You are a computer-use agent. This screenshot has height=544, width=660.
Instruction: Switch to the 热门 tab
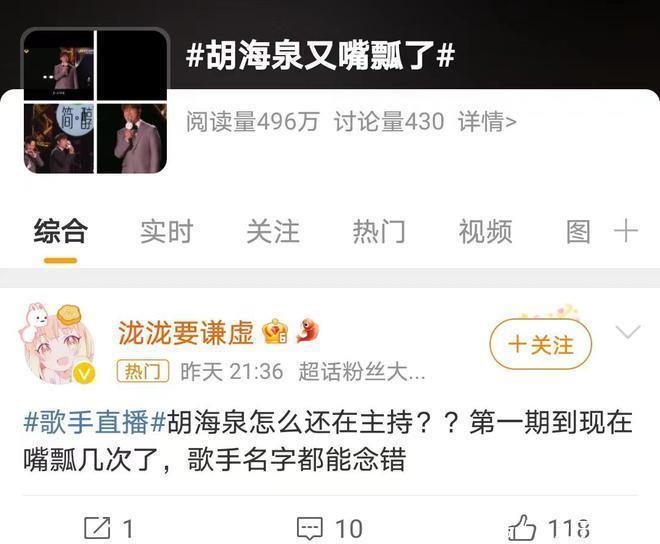tap(379, 232)
